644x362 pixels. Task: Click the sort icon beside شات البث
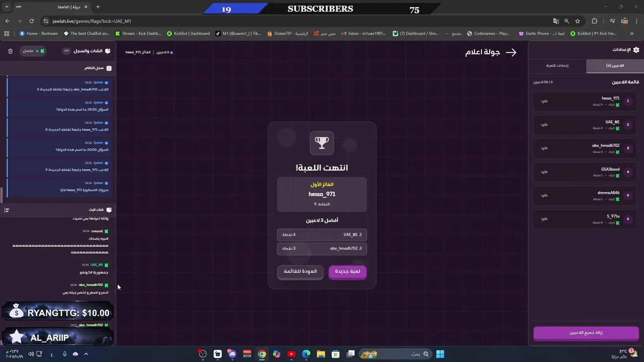tap(7, 210)
